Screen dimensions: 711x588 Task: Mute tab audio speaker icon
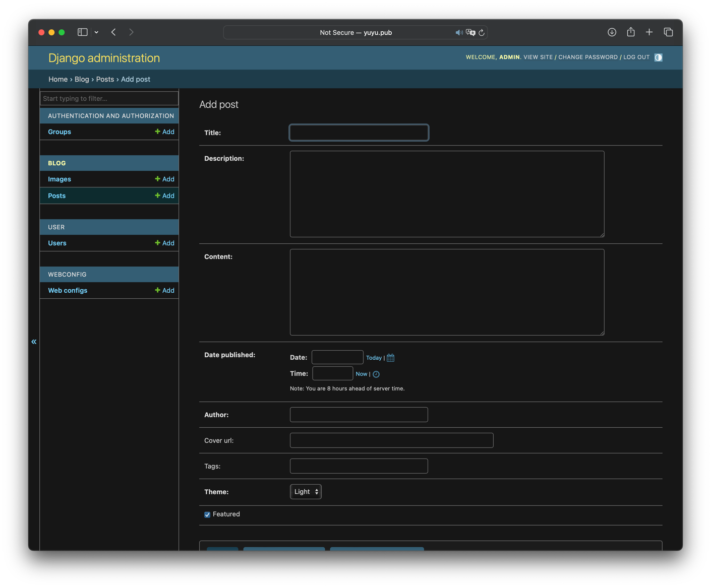459,33
